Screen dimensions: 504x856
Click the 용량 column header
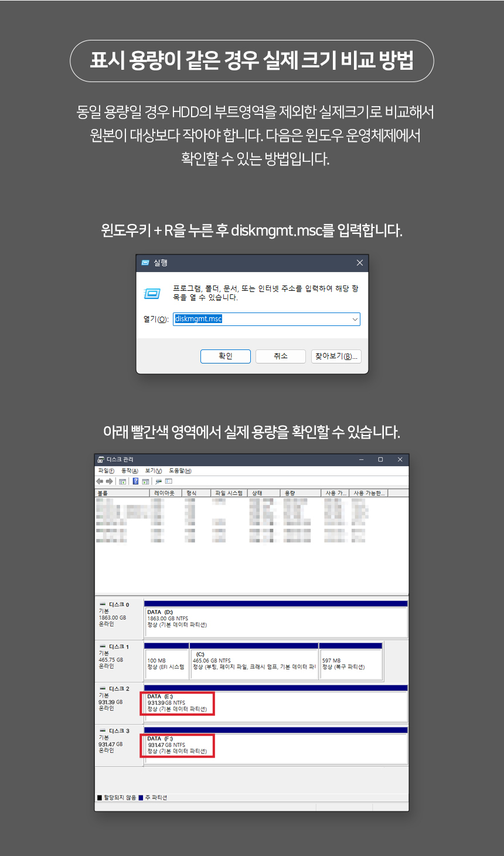(x=299, y=493)
